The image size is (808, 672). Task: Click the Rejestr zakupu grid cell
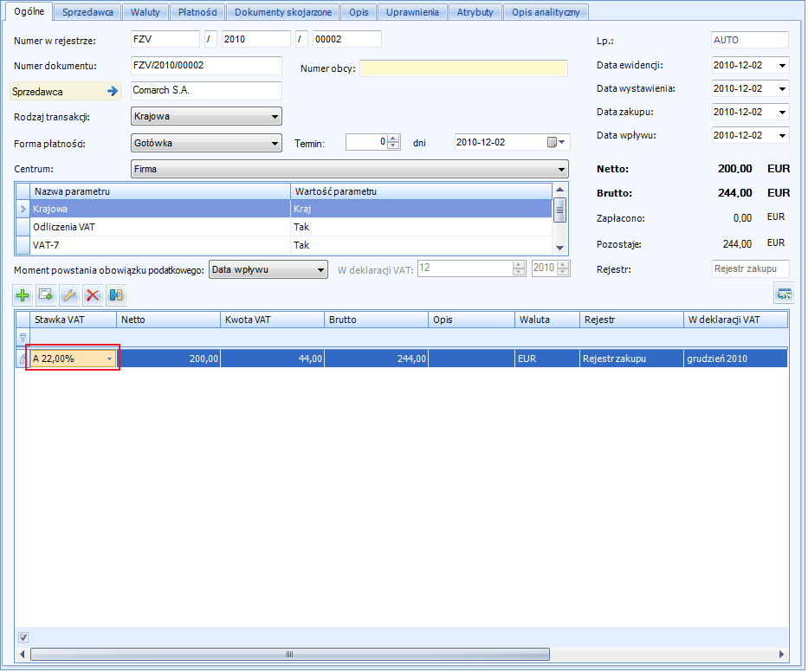[631, 359]
